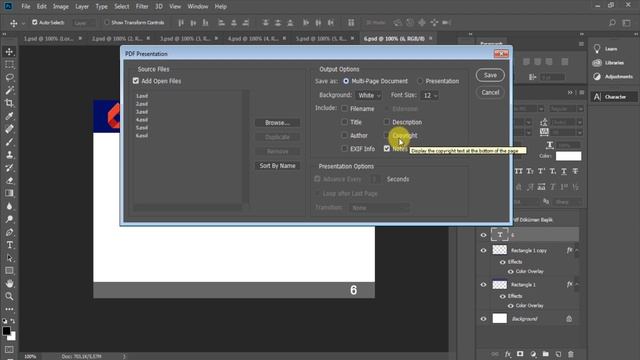
Task: Open the Font Size dropdown
Action: pyautogui.click(x=429, y=95)
